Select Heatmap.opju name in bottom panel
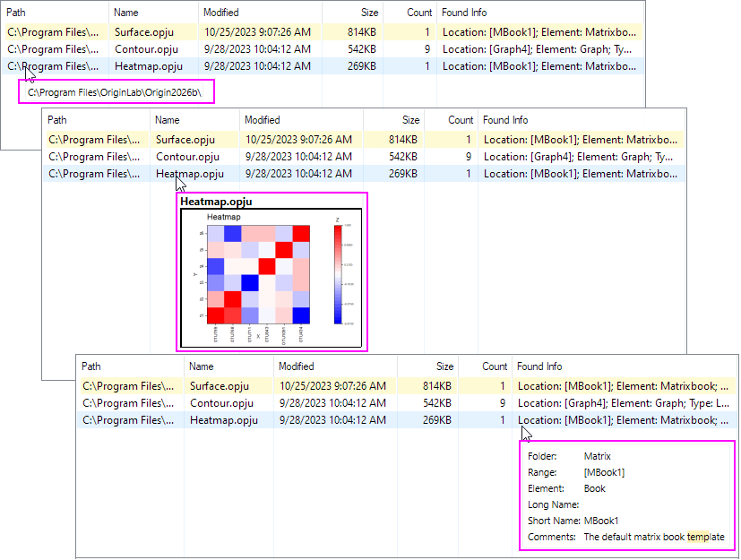 tap(223, 419)
